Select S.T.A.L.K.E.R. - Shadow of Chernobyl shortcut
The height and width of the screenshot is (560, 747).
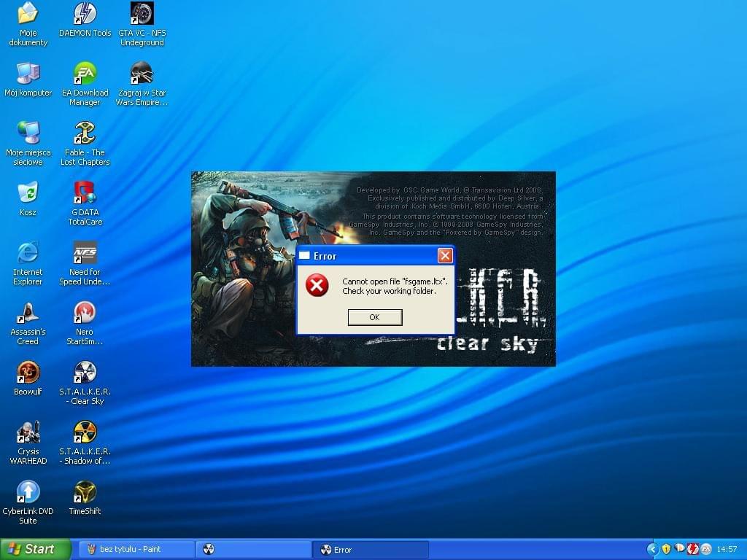[x=85, y=443]
